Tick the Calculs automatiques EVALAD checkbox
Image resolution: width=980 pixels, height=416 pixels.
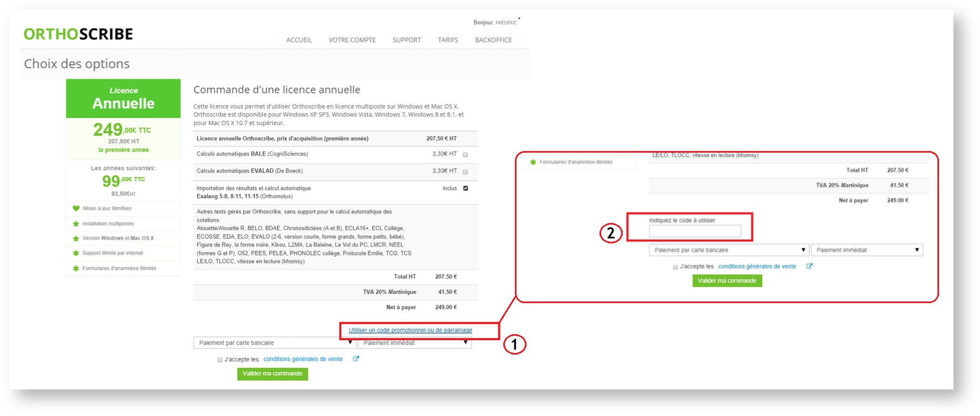465,171
